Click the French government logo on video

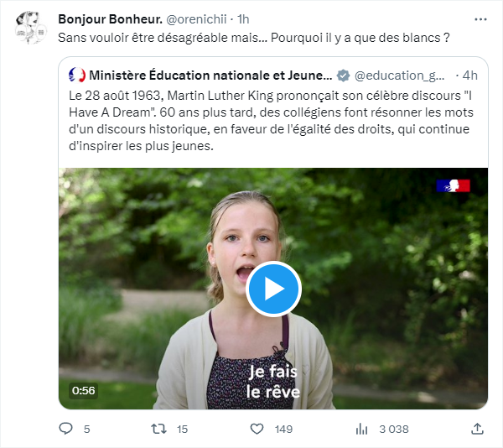(x=453, y=185)
